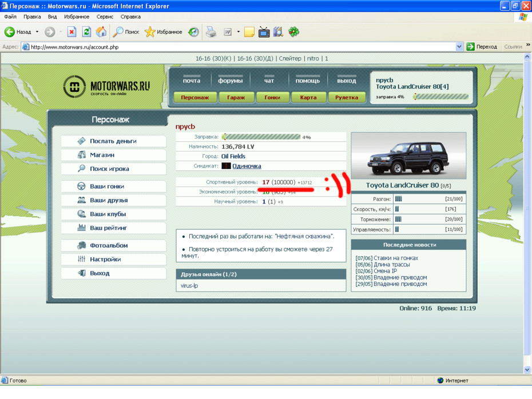Open the форумы link in top navigation
Viewport: 532px width, 399px height.
(230, 81)
